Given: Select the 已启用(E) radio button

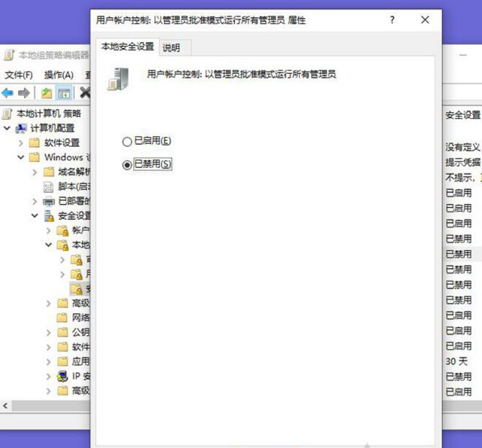Looking at the screenshot, I should tap(127, 142).
